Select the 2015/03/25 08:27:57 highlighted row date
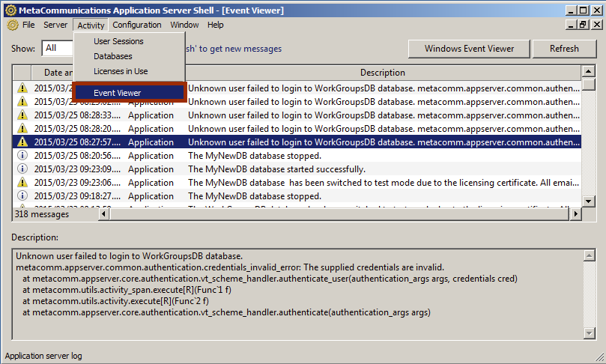Viewport: 606px width, 364px height. tap(77, 142)
